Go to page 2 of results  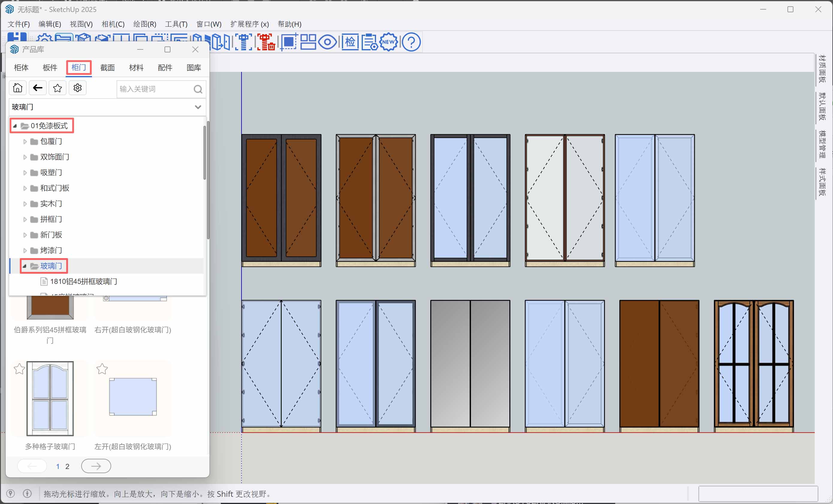(67, 467)
